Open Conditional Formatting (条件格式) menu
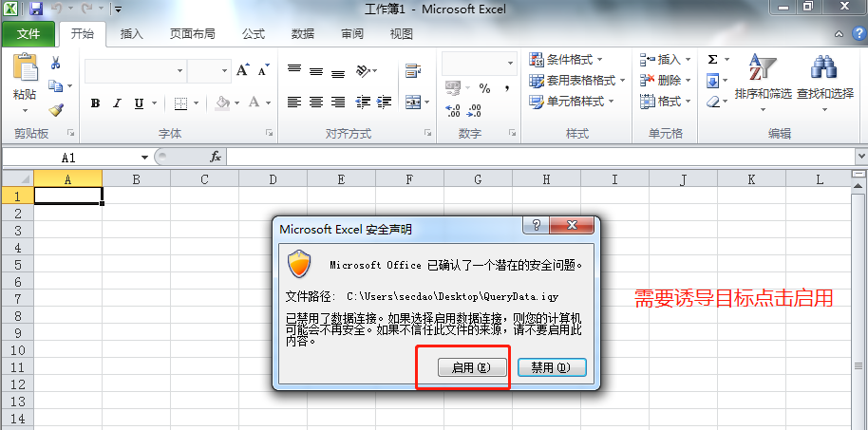The height and width of the screenshot is (430, 868). 566,59
